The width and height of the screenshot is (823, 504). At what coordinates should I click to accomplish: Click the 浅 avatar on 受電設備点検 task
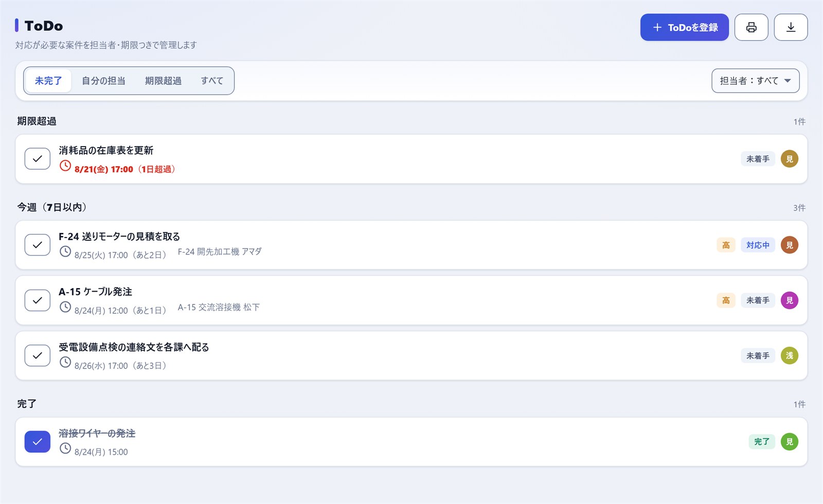point(790,356)
